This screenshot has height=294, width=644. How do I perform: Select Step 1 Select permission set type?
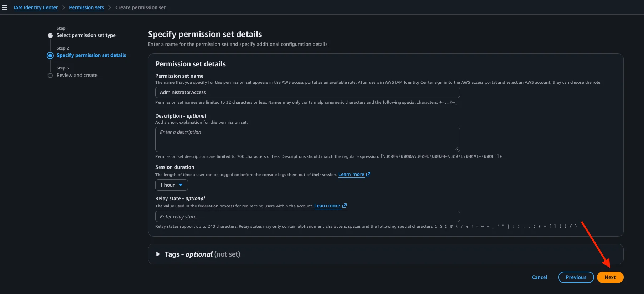pos(86,35)
